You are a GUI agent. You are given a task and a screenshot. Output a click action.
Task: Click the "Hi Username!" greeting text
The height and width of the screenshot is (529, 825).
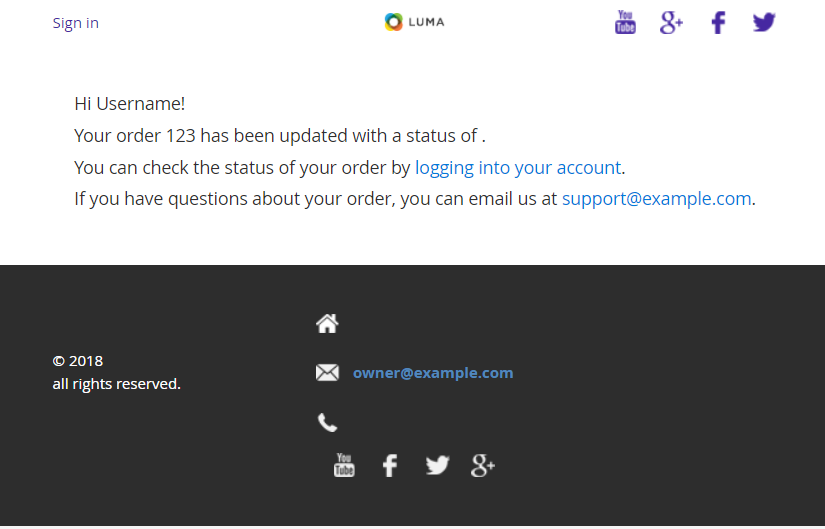[x=129, y=103]
